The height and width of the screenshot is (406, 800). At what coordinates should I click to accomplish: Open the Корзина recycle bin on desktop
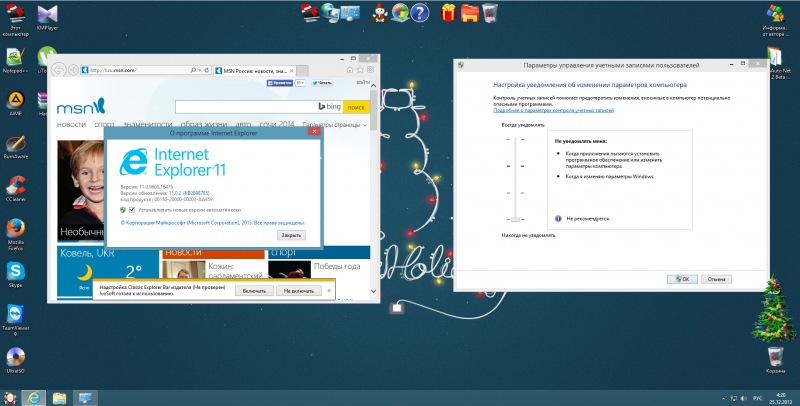(x=775, y=361)
